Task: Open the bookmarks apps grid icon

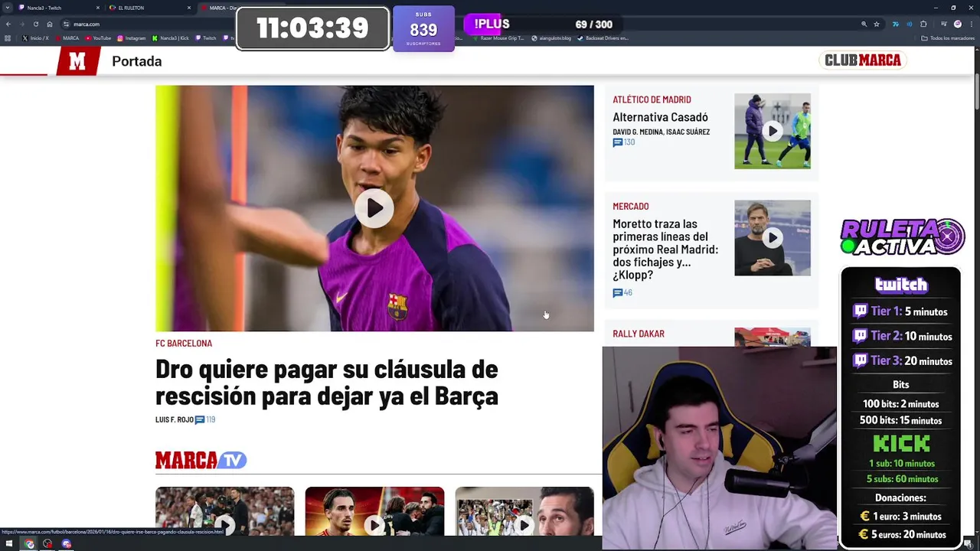Action: [x=8, y=37]
